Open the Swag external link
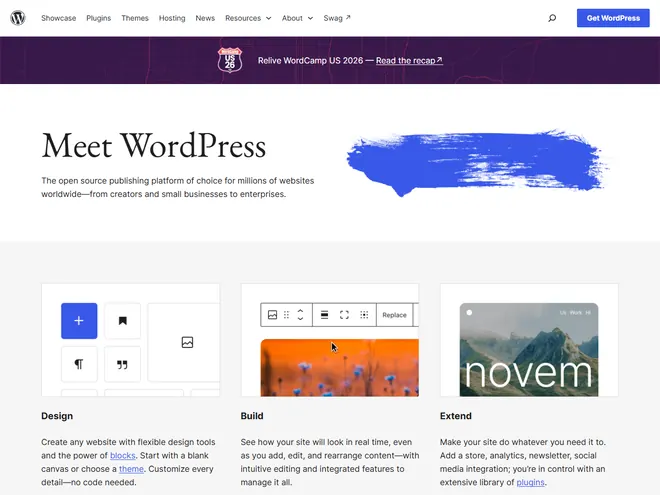Image resolution: width=660 pixels, height=495 pixels. 337,18
